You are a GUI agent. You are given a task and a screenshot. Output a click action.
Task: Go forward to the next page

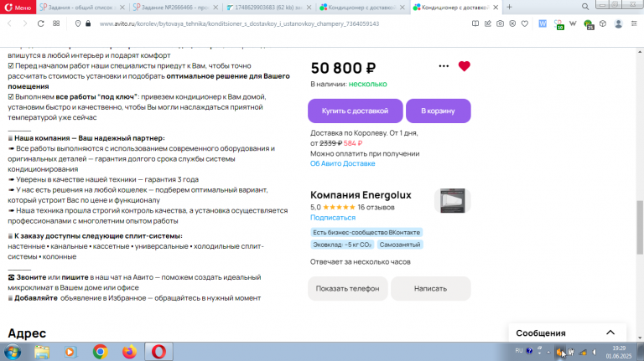click(x=25, y=23)
